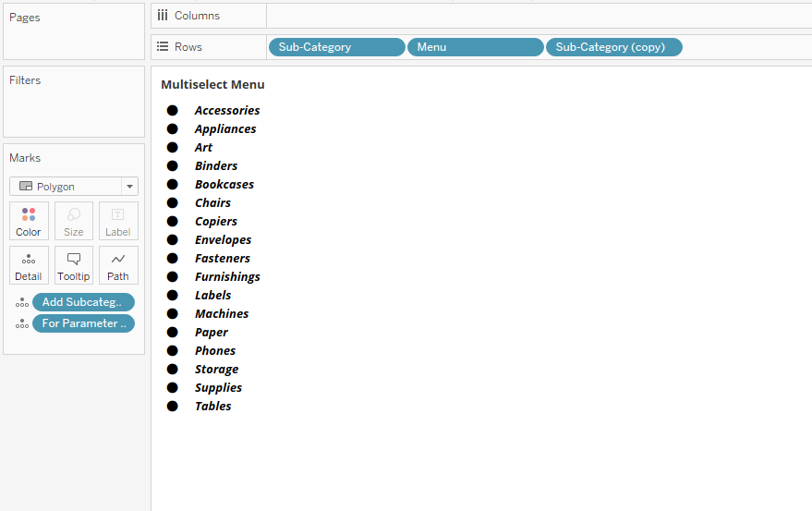Select the Copiers label
The width and height of the screenshot is (812, 511).
pos(216,222)
